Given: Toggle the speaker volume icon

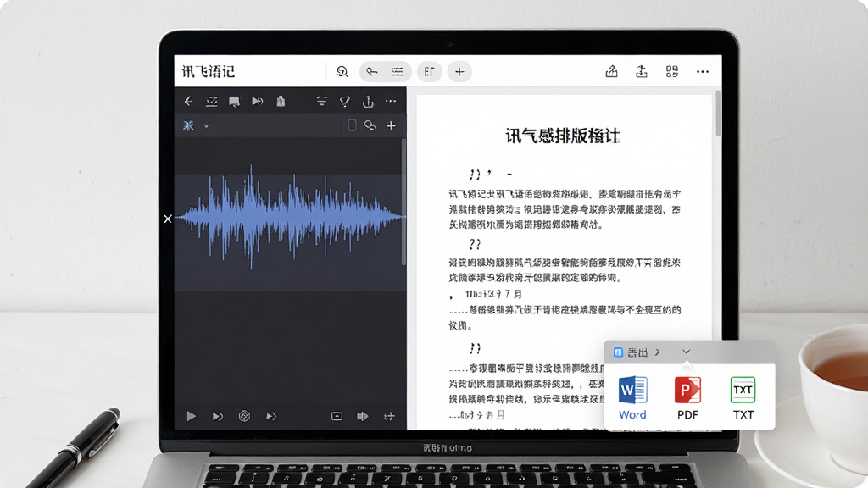Looking at the screenshot, I should pyautogui.click(x=363, y=416).
